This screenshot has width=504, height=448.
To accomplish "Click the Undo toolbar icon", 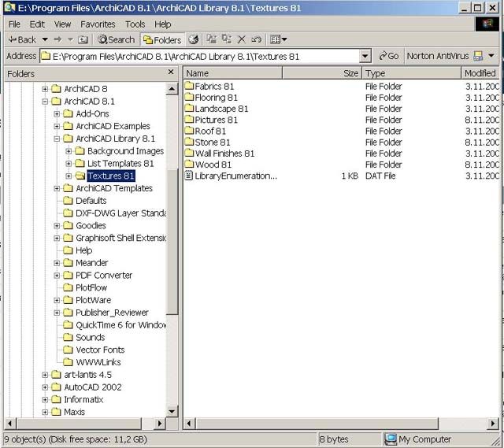I will (x=256, y=39).
